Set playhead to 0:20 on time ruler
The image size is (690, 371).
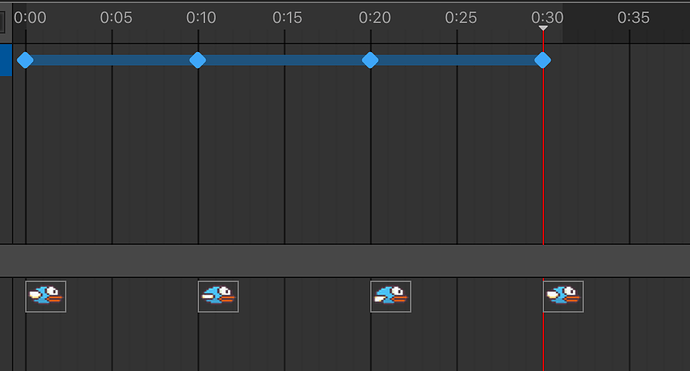pyautogui.click(x=374, y=18)
